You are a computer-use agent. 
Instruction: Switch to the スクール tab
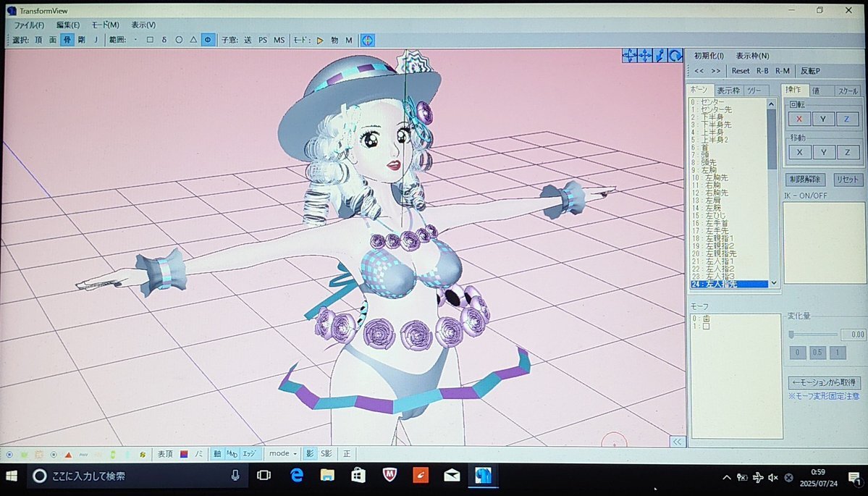point(848,91)
